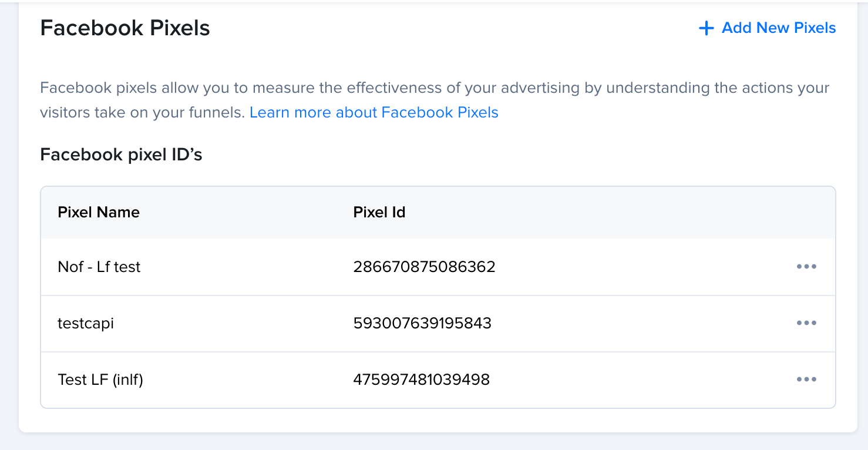
Task: Click the text 'visitors take on your funnels'
Action: point(142,113)
